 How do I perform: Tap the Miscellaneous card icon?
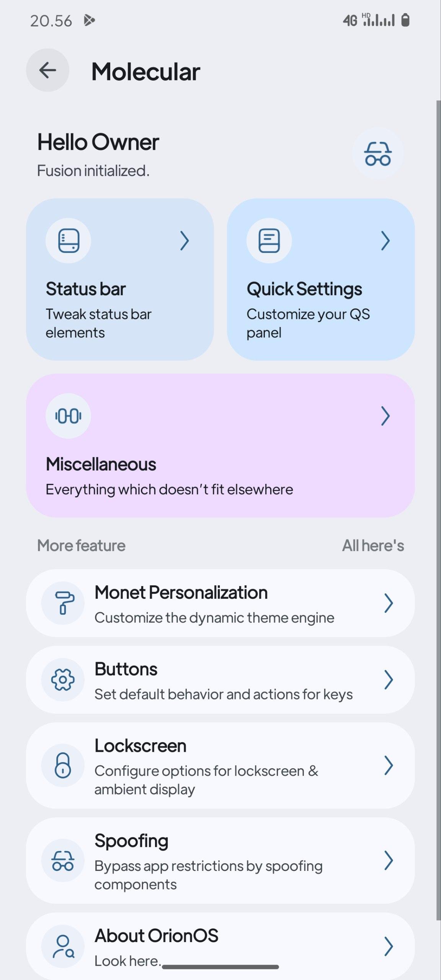[x=69, y=416]
